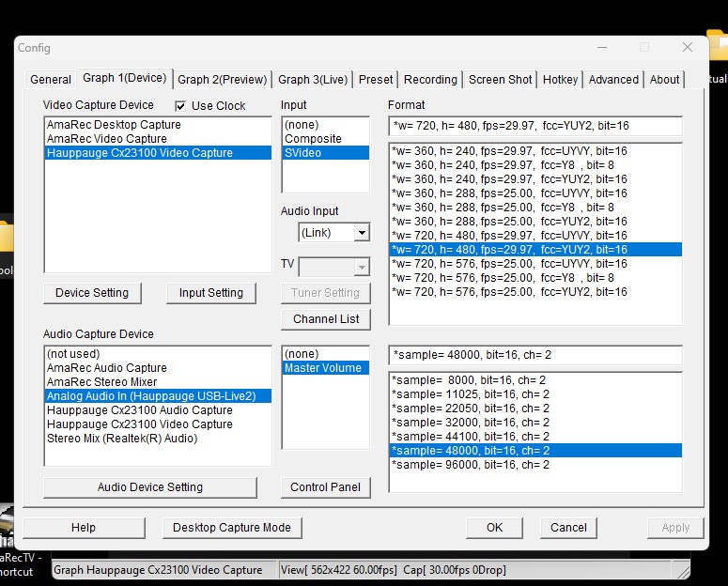
Task: Select audio sample= 96000 format
Action: point(535,464)
